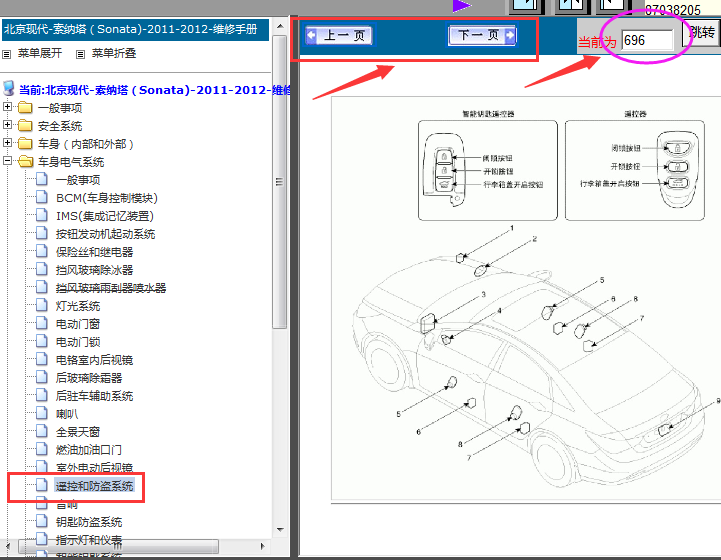Click document icon beside BCM(车身控制模块)

[x=42, y=197]
